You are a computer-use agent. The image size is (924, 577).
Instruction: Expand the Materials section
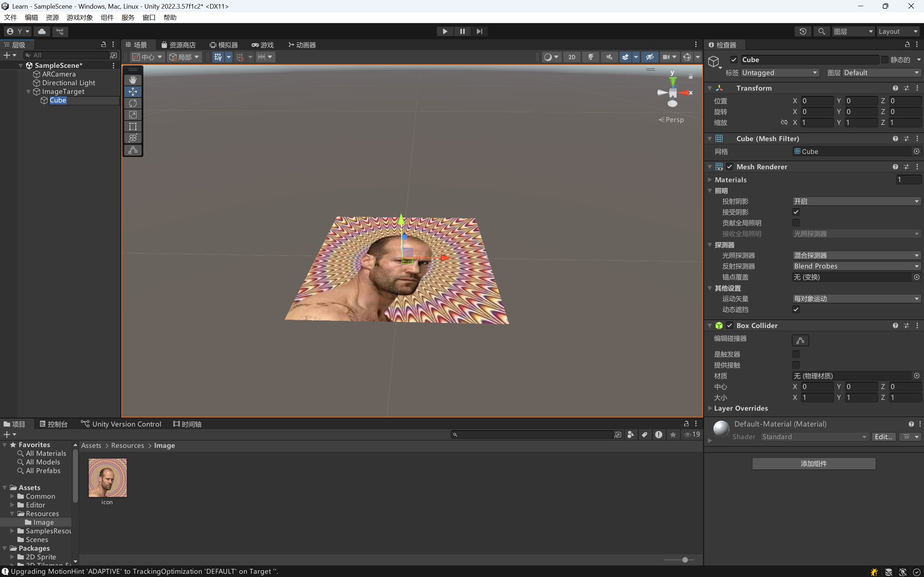pos(710,179)
